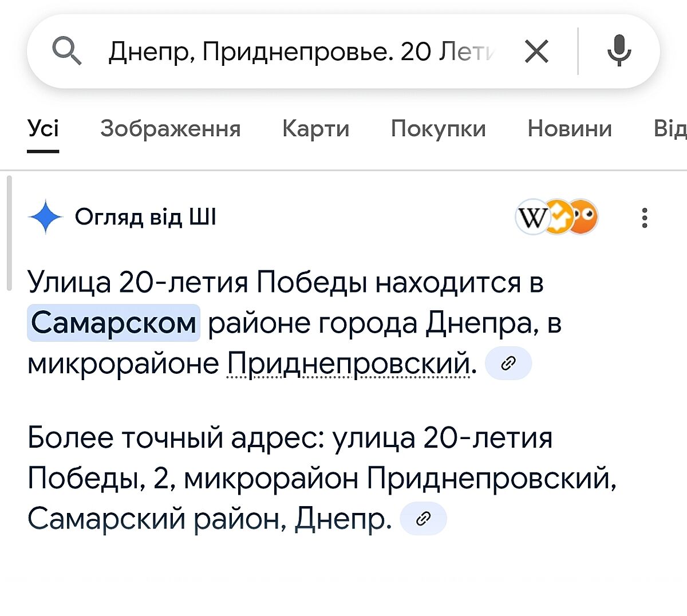The height and width of the screenshot is (616, 687).
Task: Select the Усі results tab
Action: (44, 129)
